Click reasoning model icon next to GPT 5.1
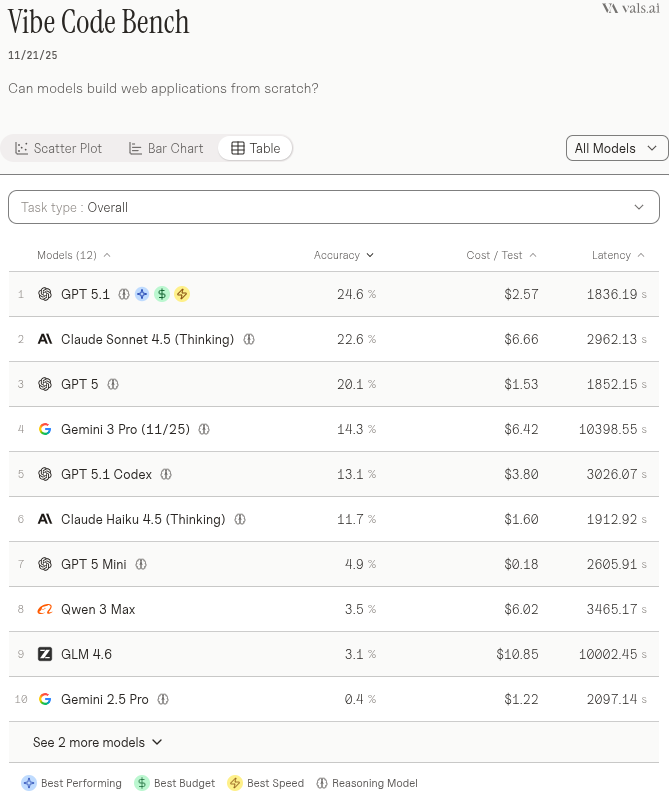This screenshot has height=795, width=669. [x=124, y=294]
